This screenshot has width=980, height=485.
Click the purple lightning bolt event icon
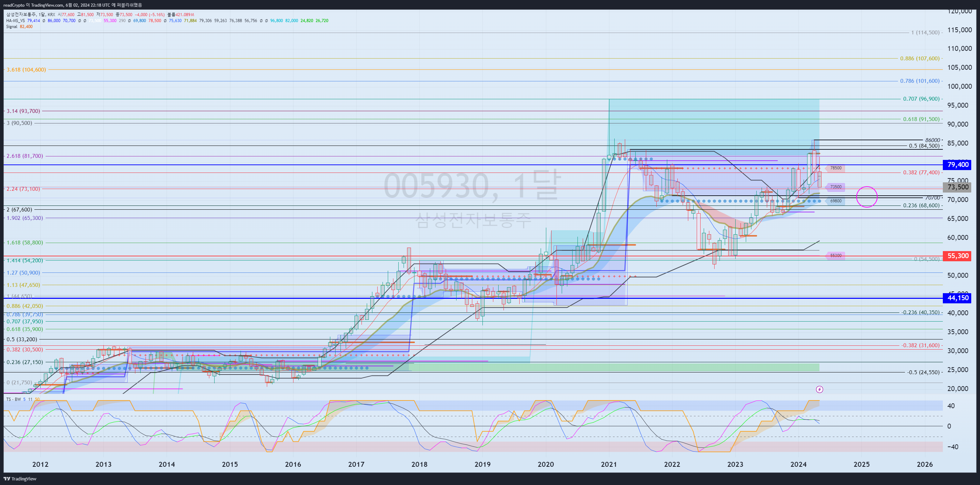point(819,389)
